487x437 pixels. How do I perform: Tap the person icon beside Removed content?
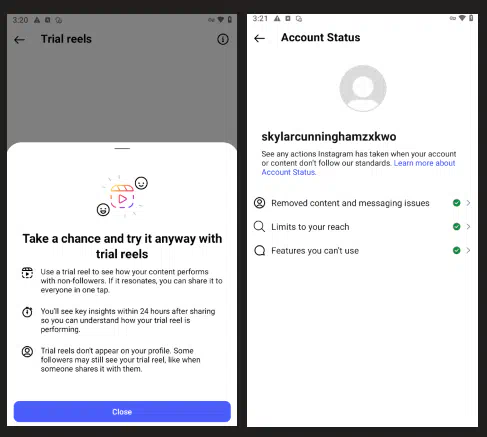259,203
